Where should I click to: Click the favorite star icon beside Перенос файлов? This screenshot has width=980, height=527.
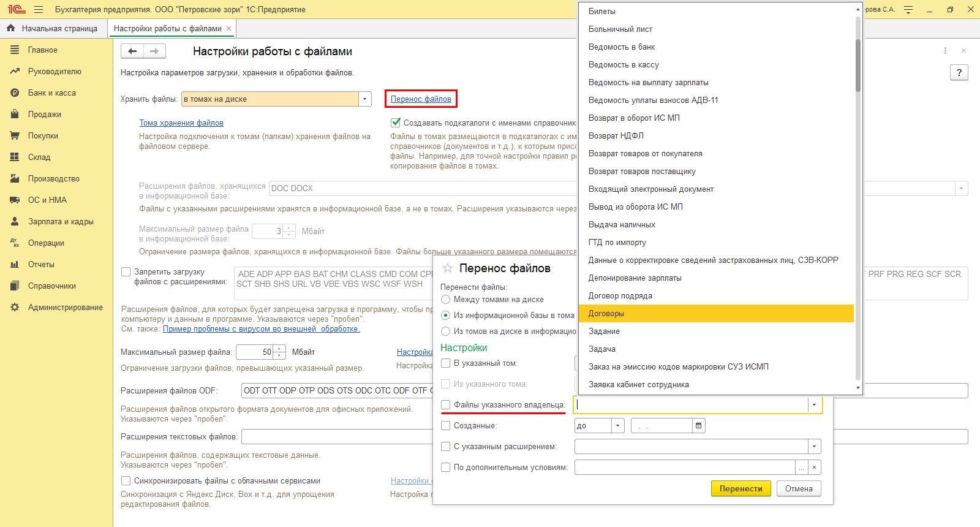448,268
